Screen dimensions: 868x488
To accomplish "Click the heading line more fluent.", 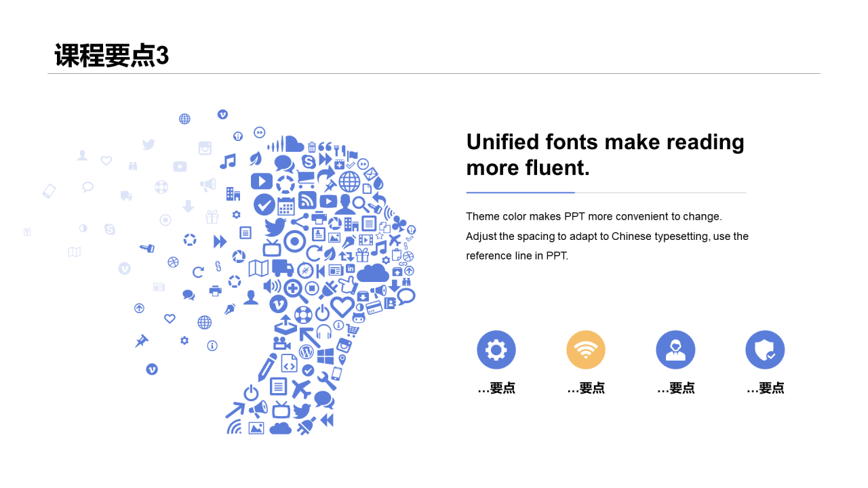I will (528, 167).
